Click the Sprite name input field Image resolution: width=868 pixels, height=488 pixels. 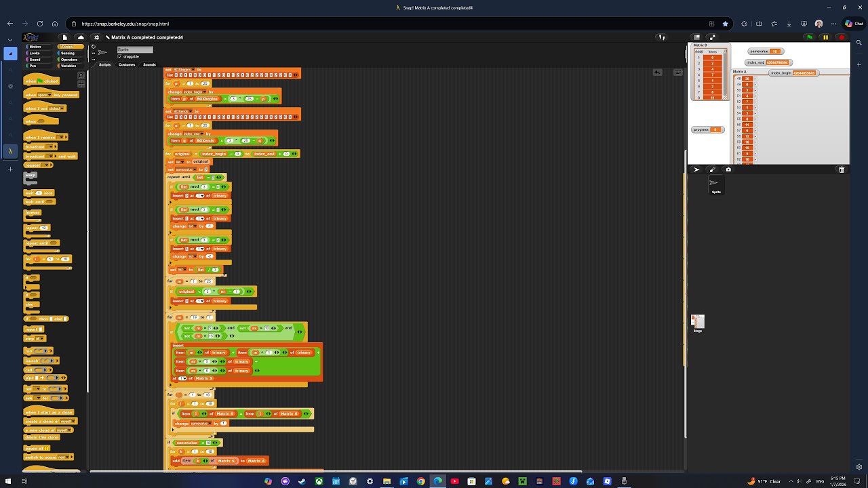pyautogui.click(x=135, y=49)
